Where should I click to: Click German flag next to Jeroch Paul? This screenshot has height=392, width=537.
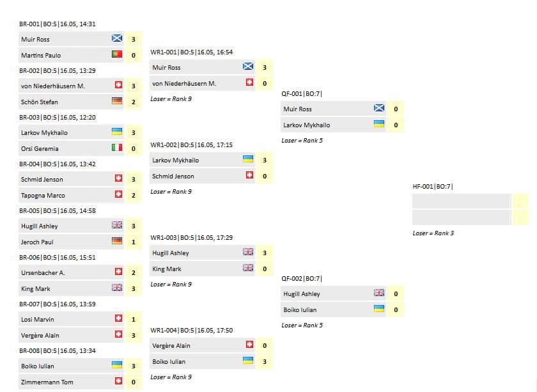[x=117, y=241]
